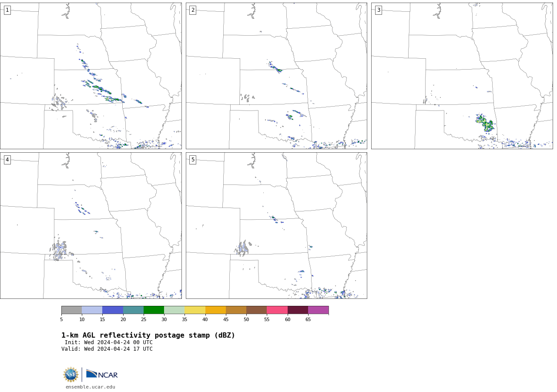This screenshot has height=392, width=557.
Task: Click the yellow 35-40 dBZ swatch
Action: coord(195,310)
